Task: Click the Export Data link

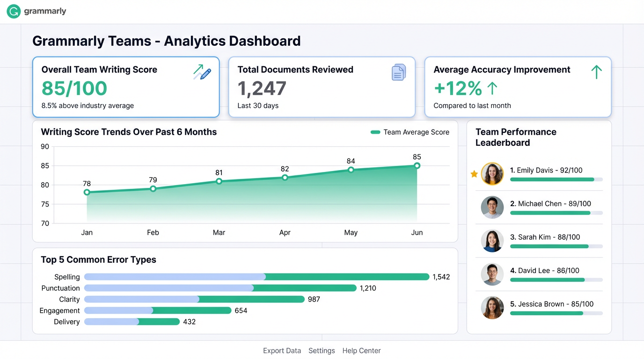Action: pos(282,351)
